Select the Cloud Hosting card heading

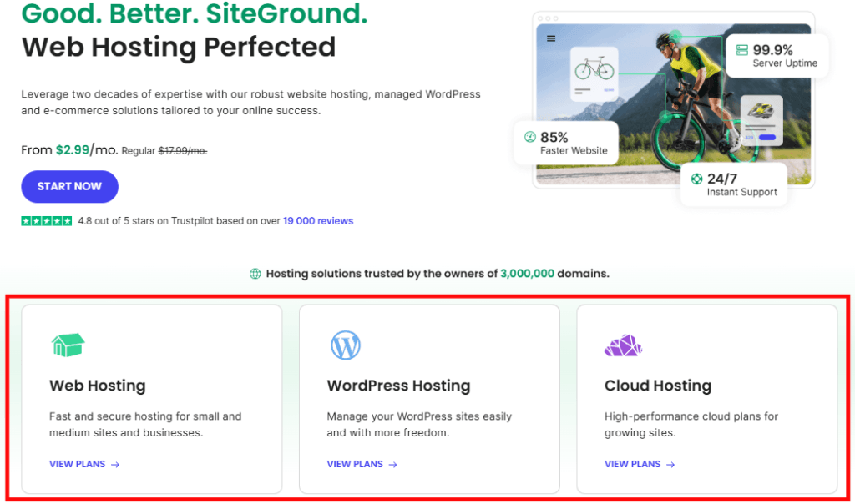click(658, 386)
